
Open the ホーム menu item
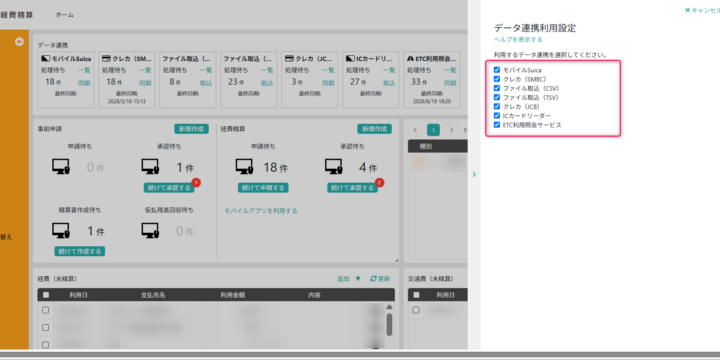(x=64, y=15)
